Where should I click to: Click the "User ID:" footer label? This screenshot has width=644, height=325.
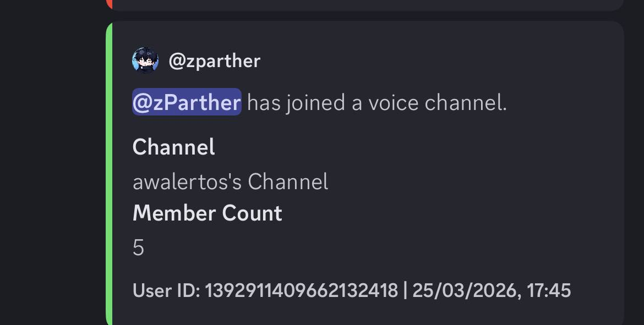[x=166, y=290]
